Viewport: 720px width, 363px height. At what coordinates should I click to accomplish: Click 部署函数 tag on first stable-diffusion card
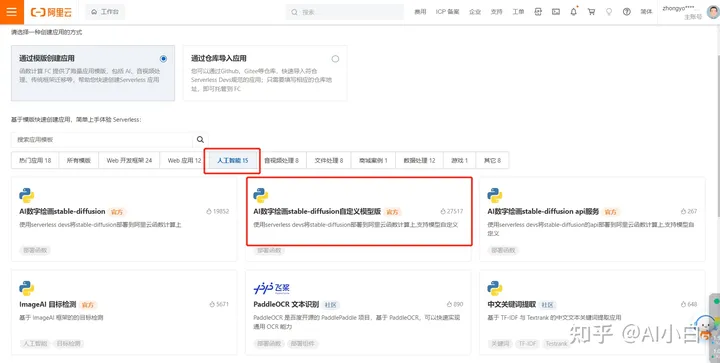click(35, 251)
